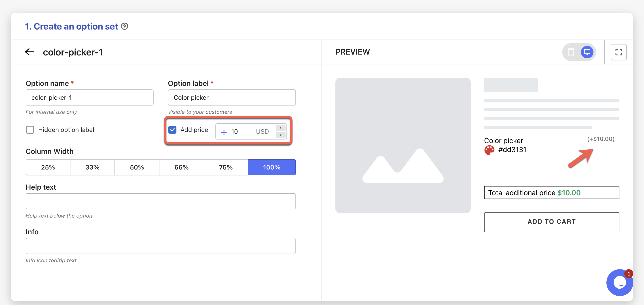The height and width of the screenshot is (305, 644).
Task: Click the red color palette icon
Action: point(489,150)
